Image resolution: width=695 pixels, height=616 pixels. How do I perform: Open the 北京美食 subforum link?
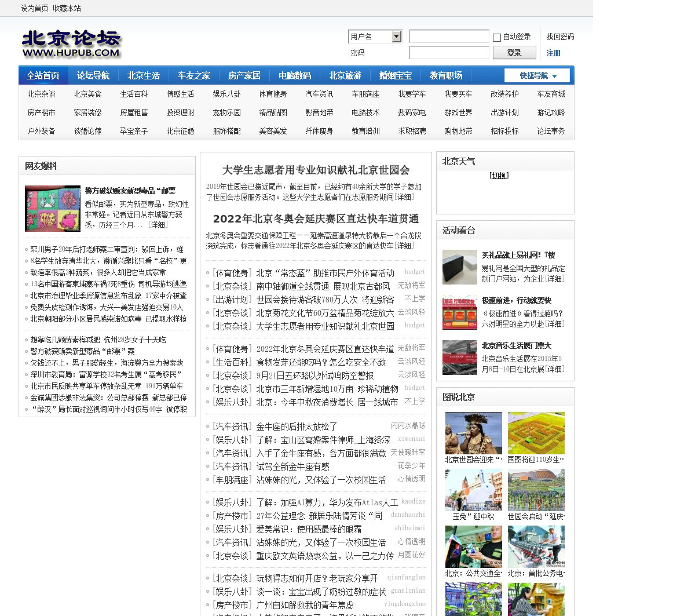click(87, 94)
